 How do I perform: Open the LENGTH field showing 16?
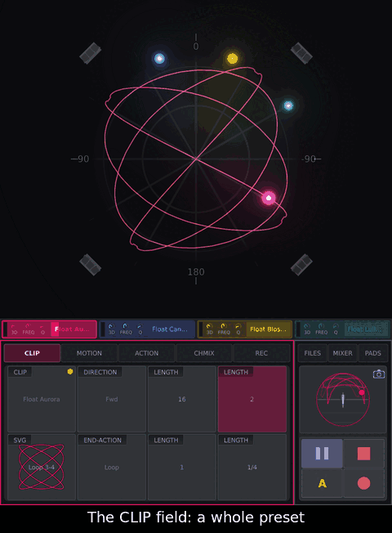(182, 399)
